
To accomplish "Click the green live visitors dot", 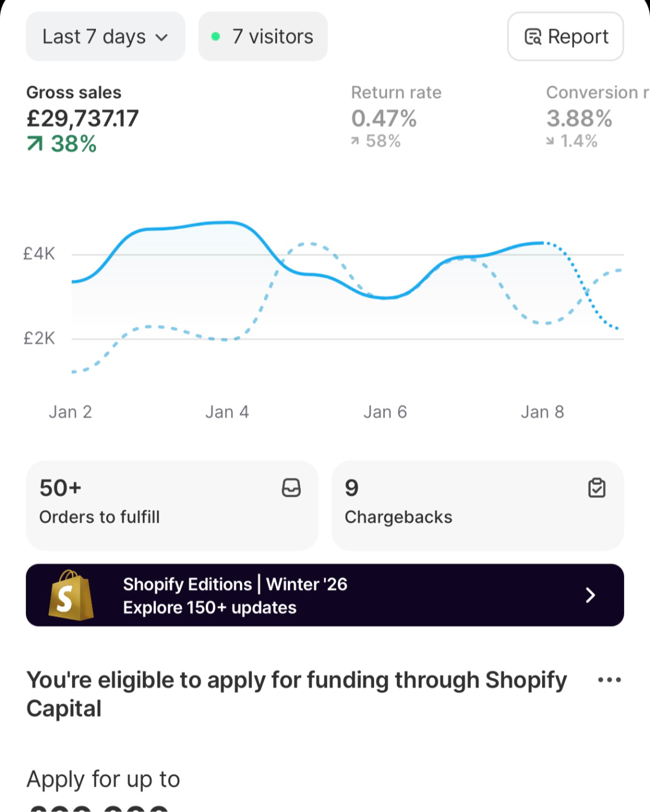I will tap(216, 37).
